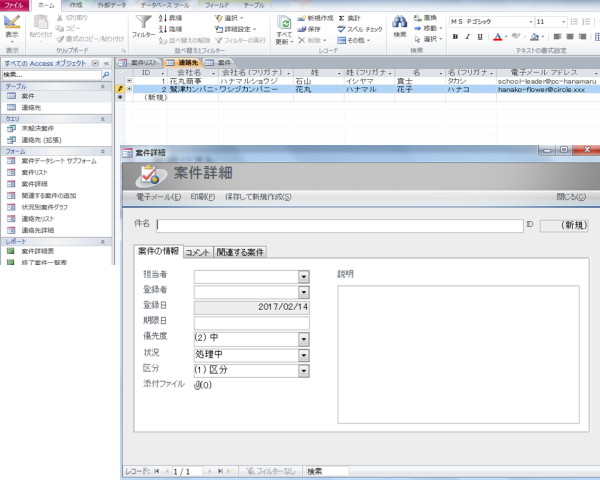This screenshot has width=600, height=480.
Task: Click the attachment paperclip in 添付ファイル
Action: point(199,385)
